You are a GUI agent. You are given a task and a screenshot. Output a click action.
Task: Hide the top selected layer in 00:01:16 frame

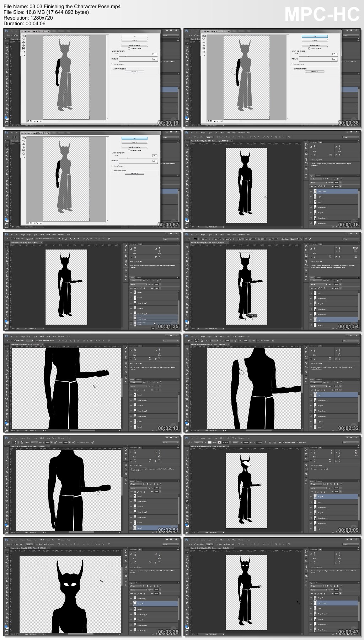(x=311, y=191)
